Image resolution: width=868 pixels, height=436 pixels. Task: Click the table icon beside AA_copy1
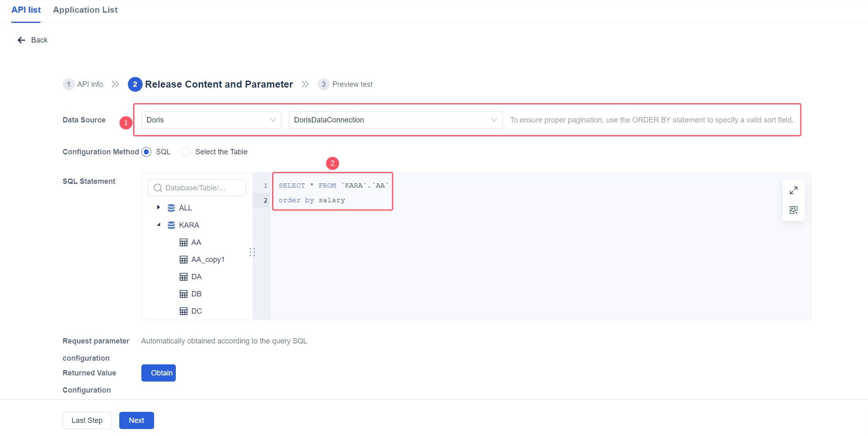point(183,259)
